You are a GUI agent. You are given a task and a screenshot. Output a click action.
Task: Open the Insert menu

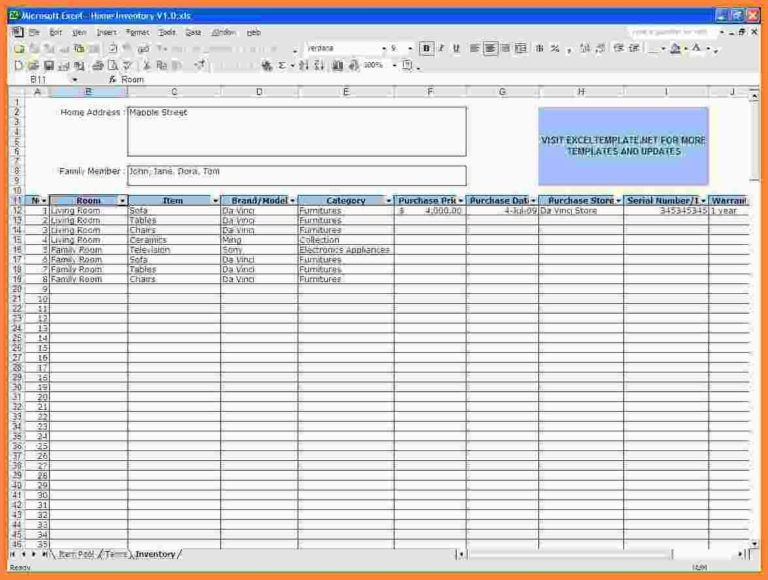106,32
